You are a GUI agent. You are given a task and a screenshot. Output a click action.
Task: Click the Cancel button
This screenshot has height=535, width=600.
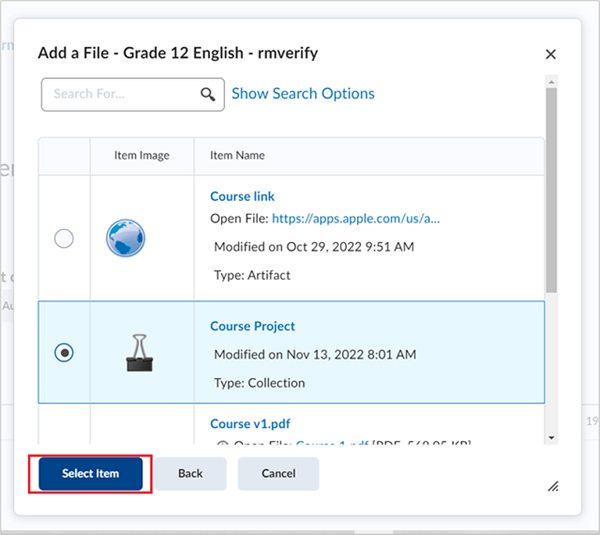pos(278,473)
